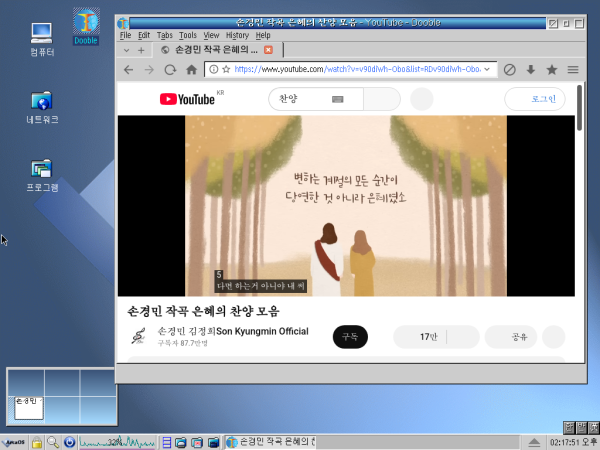Image resolution: width=600 pixels, height=450 pixels.
Task: Click the taskbar clock 02:17:51 오후
Action: click(573, 443)
